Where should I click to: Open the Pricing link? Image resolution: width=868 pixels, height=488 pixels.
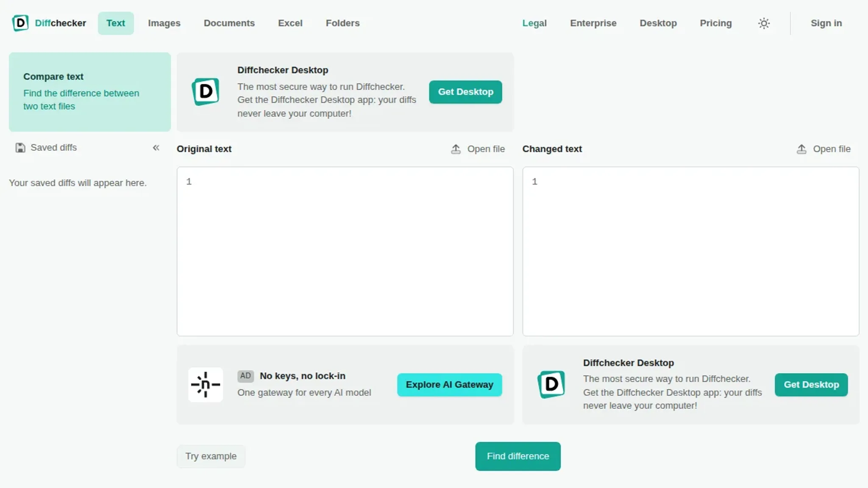pos(715,23)
